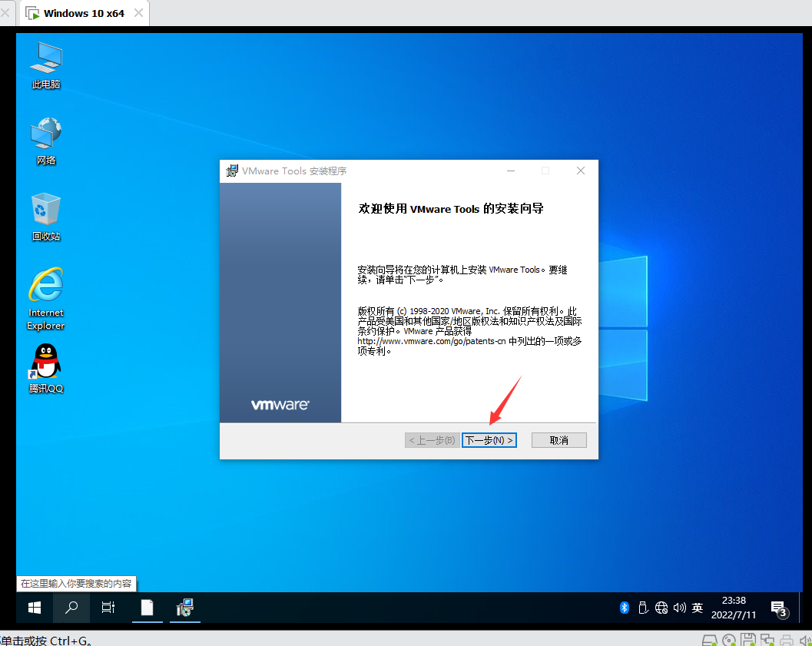This screenshot has width=812, height=646.
Task: Open the Action Center notification icon
Action: click(x=778, y=608)
